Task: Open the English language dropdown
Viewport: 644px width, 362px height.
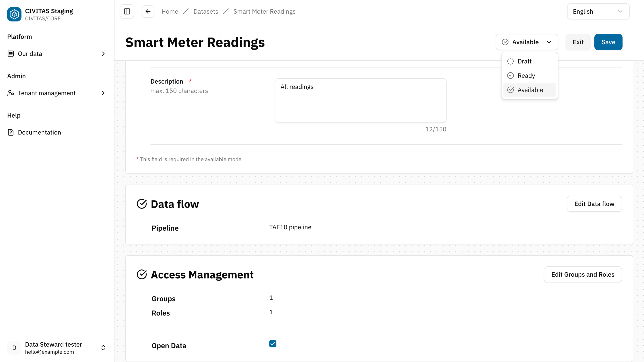Action: click(x=598, y=11)
